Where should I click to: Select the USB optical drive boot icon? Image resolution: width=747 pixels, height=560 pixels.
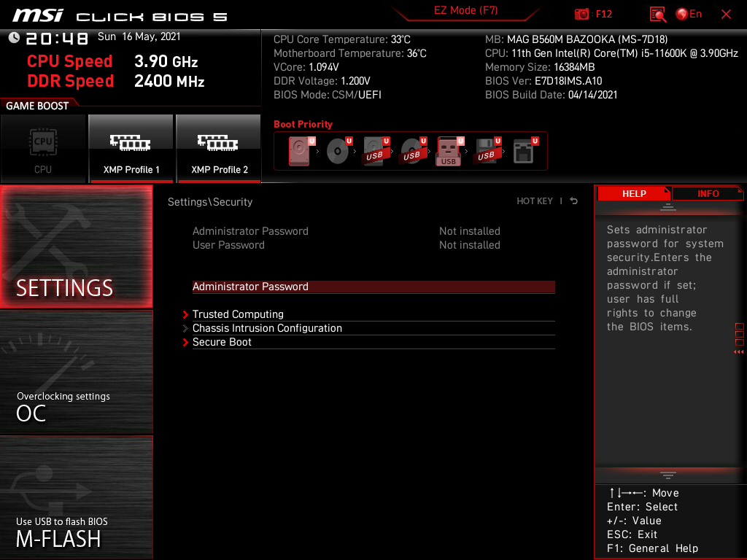(413, 151)
